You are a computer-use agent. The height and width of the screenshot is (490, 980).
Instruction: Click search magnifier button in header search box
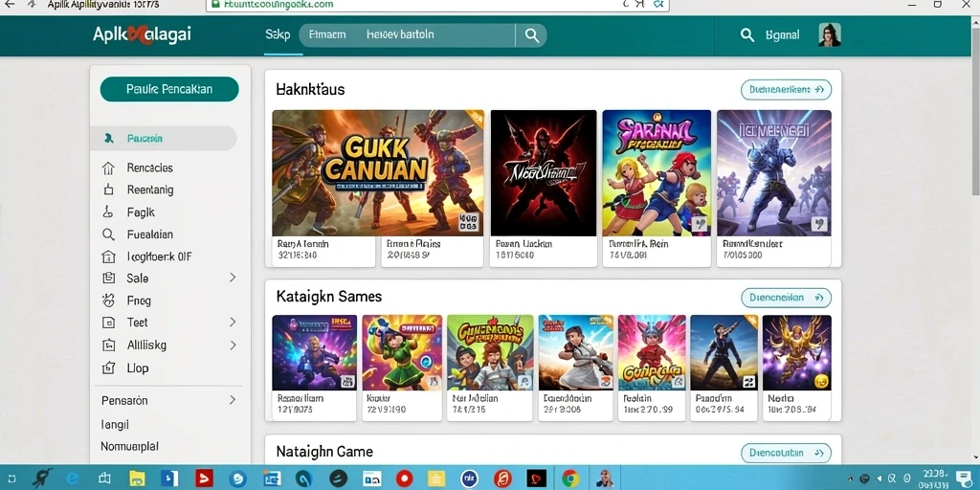[x=531, y=35]
